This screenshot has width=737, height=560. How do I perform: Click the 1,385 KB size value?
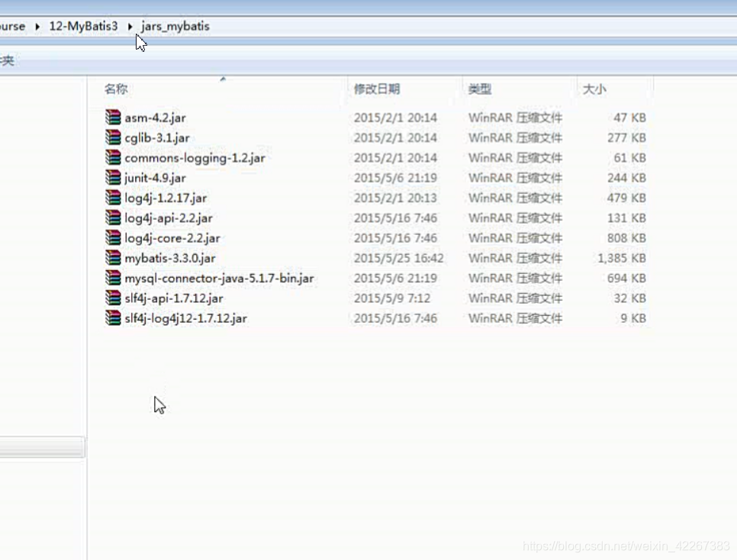pos(621,258)
